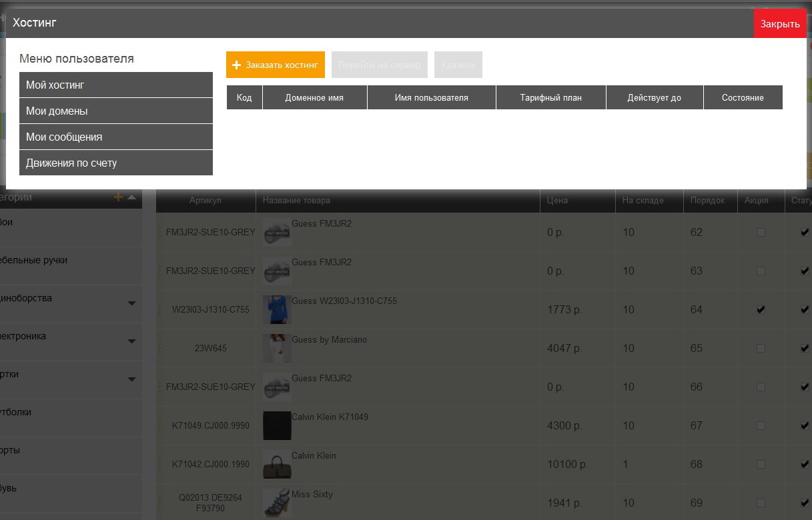Open 'no photo' thumbnail in order row 66
812x520 pixels.
[276, 387]
